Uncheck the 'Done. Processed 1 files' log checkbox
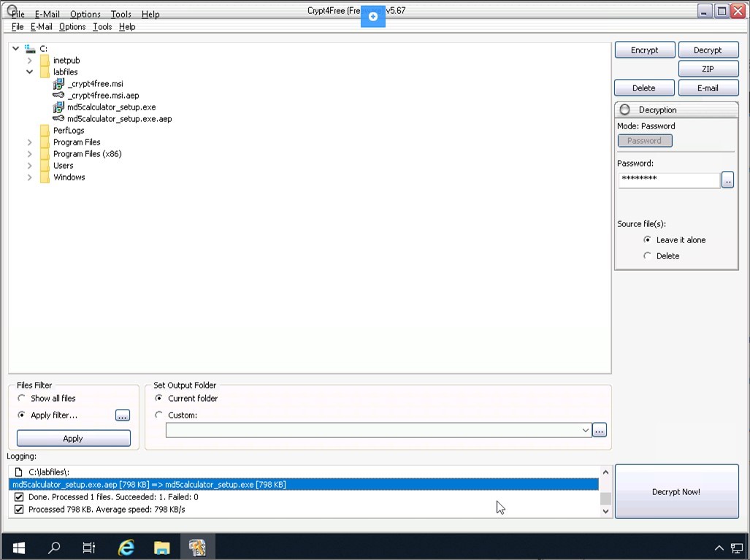The height and width of the screenshot is (560, 750). pos(19,497)
